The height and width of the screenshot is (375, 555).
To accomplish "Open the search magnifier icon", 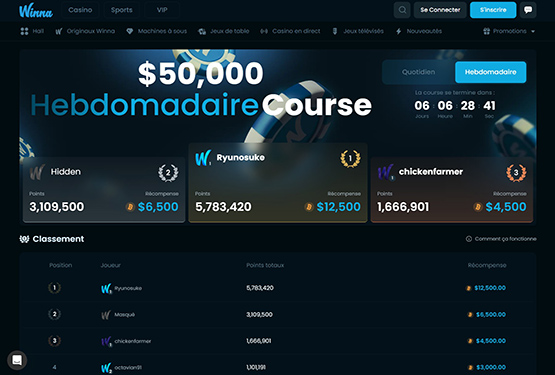I will click(x=402, y=10).
